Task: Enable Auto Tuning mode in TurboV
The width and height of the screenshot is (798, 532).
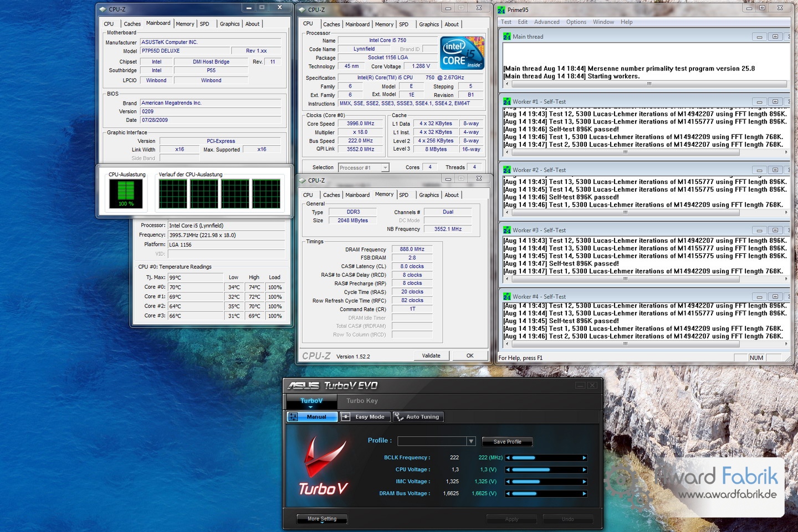Action: tap(418, 417)
